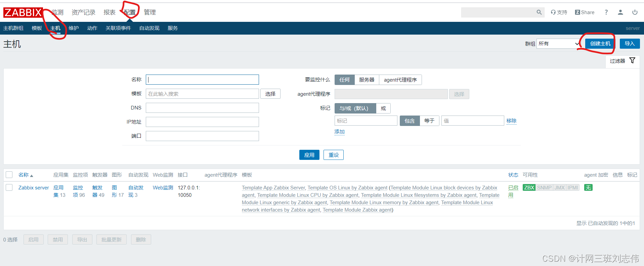
Task: Open Web monitoring link in host row
Action: pyautogui.click(x=163, y=188)
